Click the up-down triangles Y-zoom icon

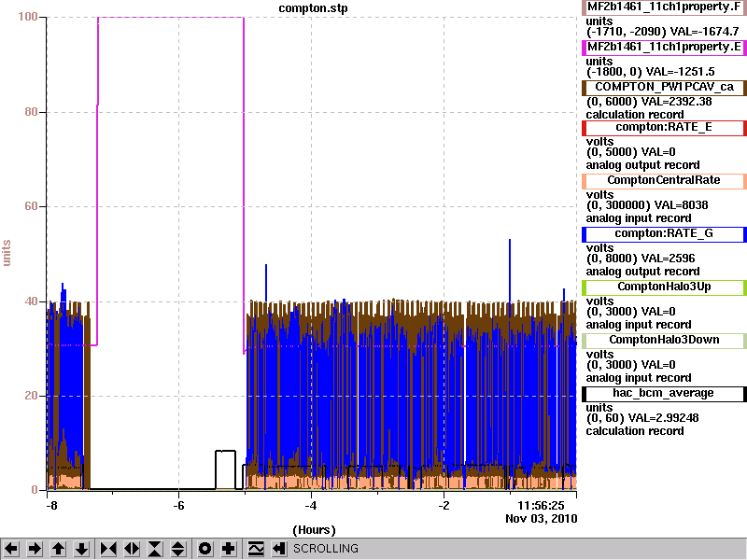(x=178, y=549)
